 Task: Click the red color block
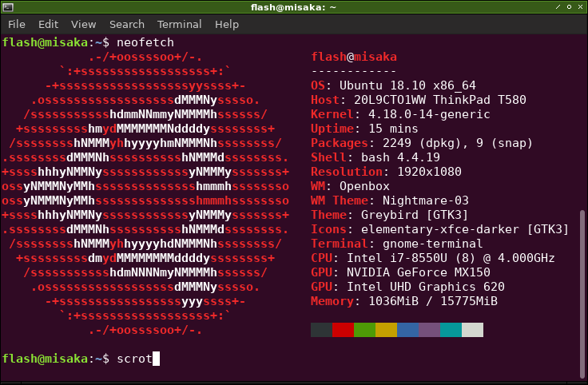(x=343, y=330)
